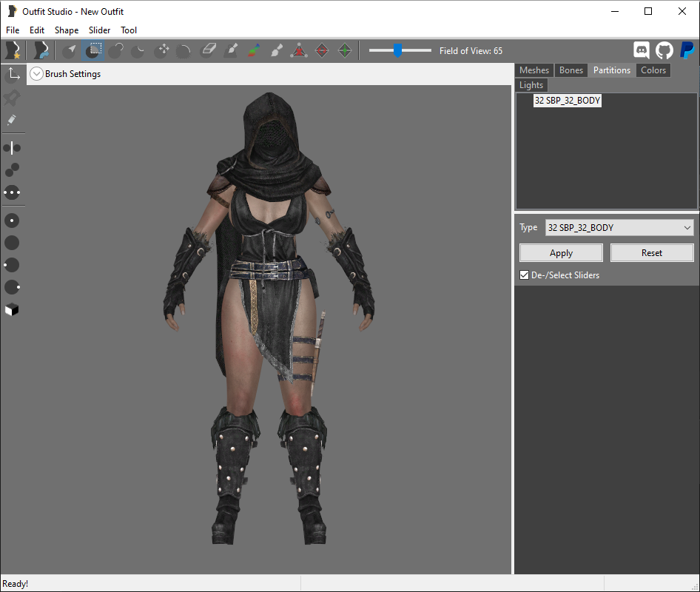
Task: Click the circle icon with center dot
Action: click(x=12, y=221)
